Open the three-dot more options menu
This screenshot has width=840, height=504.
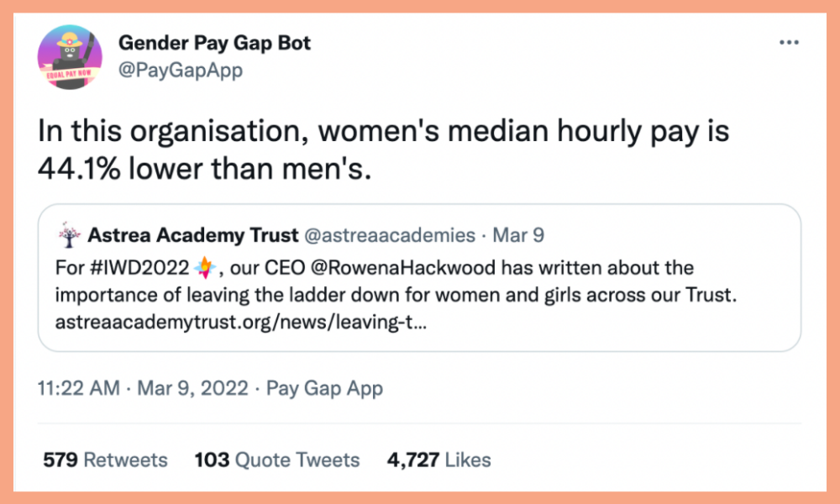789,42
